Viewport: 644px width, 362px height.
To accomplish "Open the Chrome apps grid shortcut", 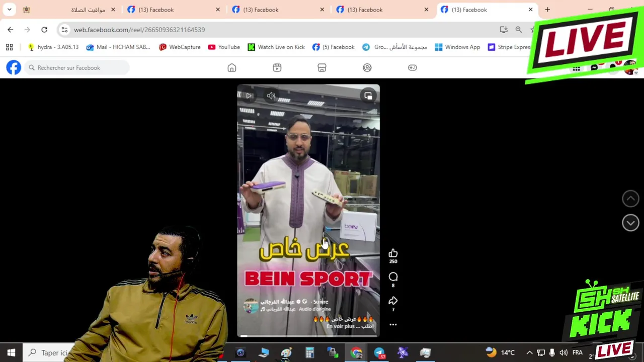I will [9, 47].
